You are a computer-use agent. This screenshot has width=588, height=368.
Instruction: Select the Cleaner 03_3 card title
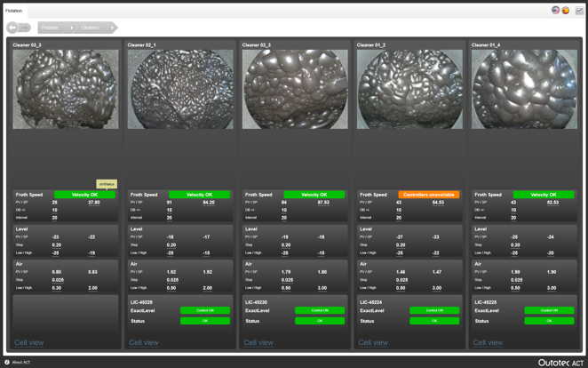click(x=27, y=45)
